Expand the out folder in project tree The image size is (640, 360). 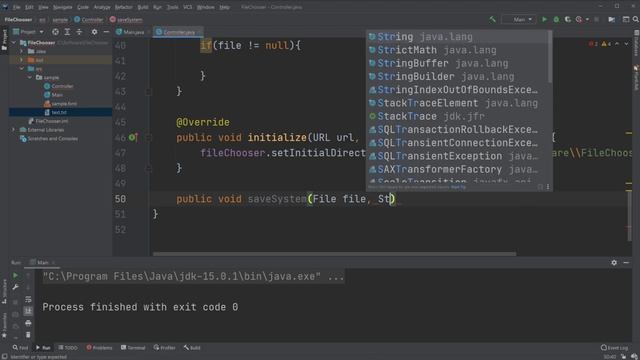pyautogui.click(x=22, y=60)
